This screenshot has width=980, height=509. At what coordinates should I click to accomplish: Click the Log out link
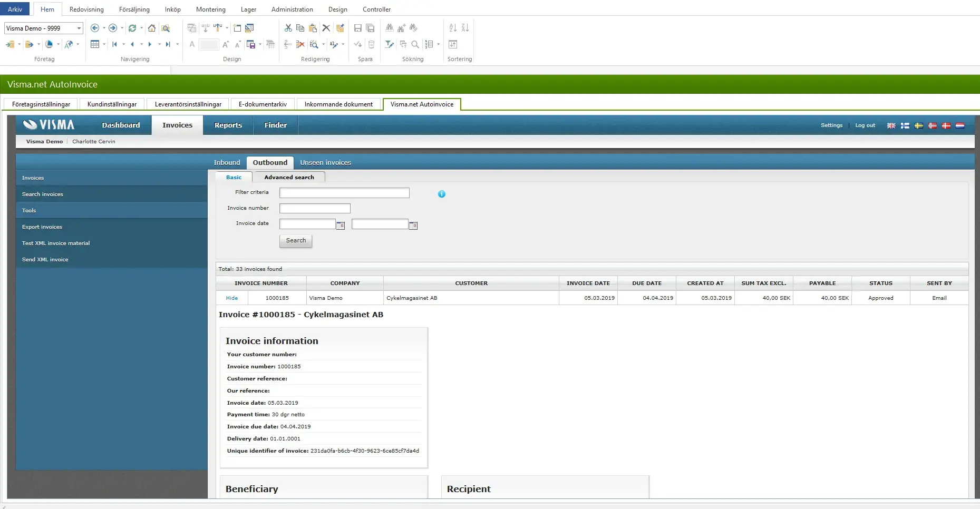[865, 125]
